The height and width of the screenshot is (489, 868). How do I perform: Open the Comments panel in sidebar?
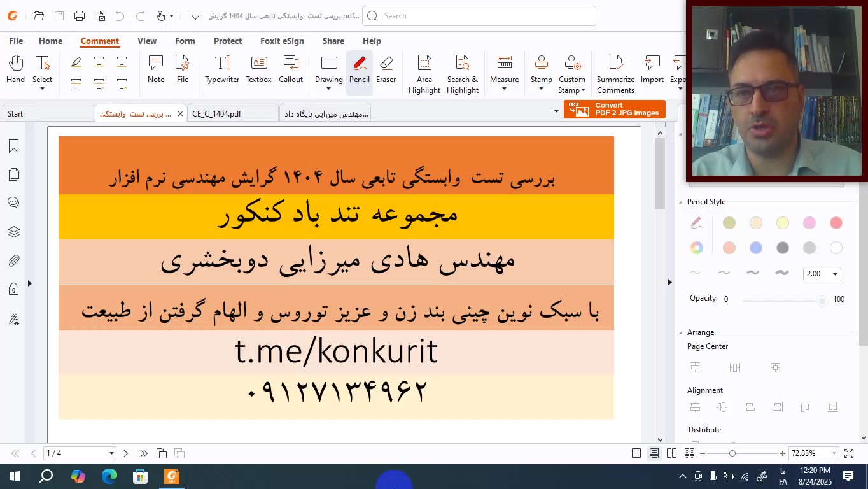coord(13,202)
